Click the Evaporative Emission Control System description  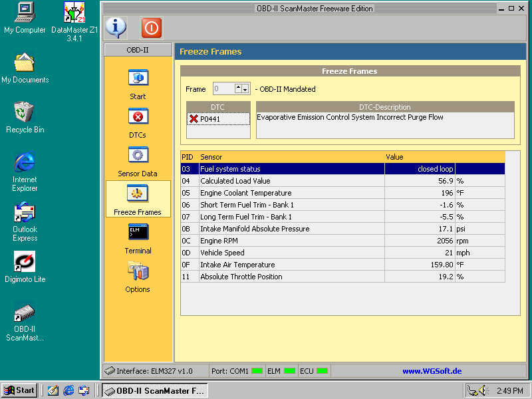(x=350, y=118)
